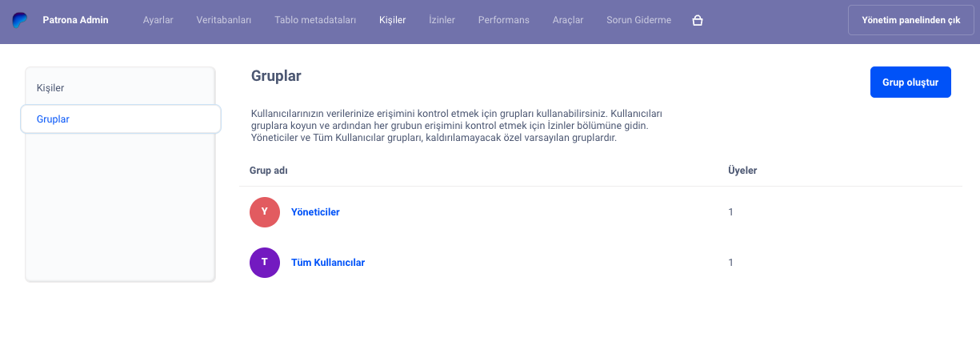Click the purple T group avatar

(x=265, y=263)
